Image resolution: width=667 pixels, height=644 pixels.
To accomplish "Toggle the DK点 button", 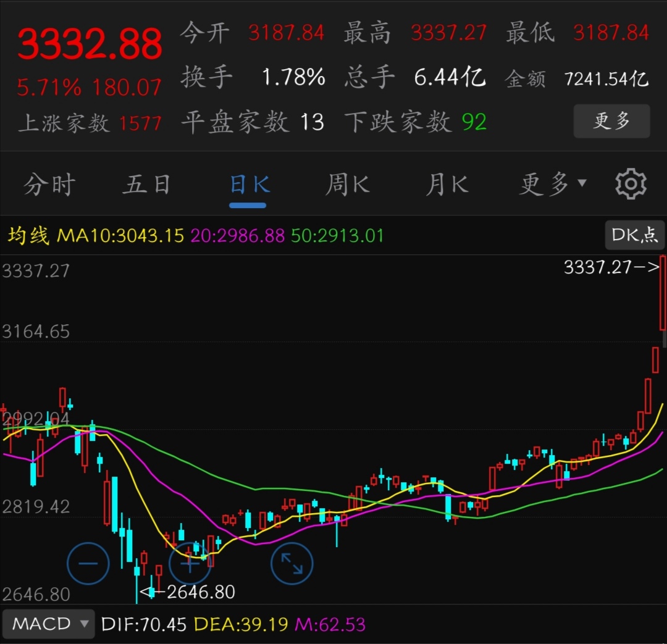I will 634,235.
